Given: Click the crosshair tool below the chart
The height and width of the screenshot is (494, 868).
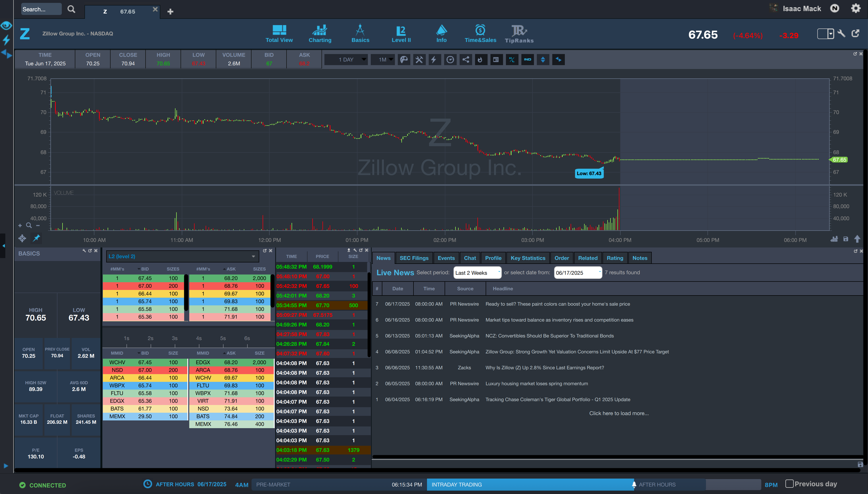Looking at the screenshot, I should 22,239.
